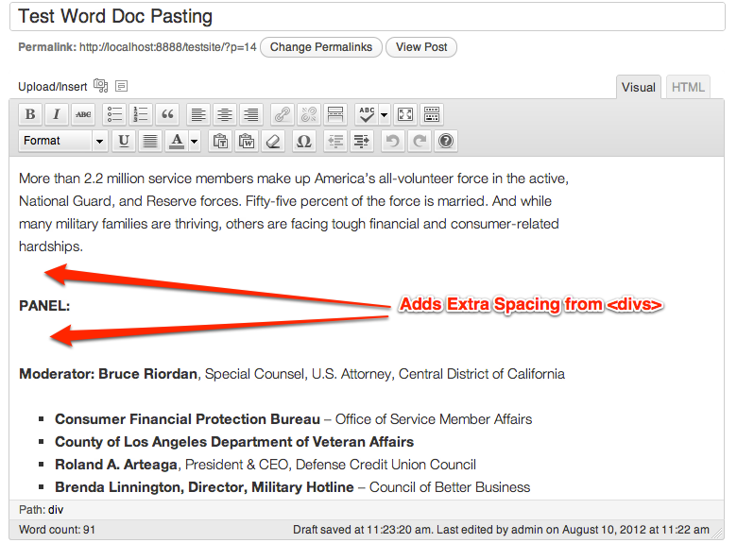Outdent the selected text
Screen dimensions: 737x560
335,141
